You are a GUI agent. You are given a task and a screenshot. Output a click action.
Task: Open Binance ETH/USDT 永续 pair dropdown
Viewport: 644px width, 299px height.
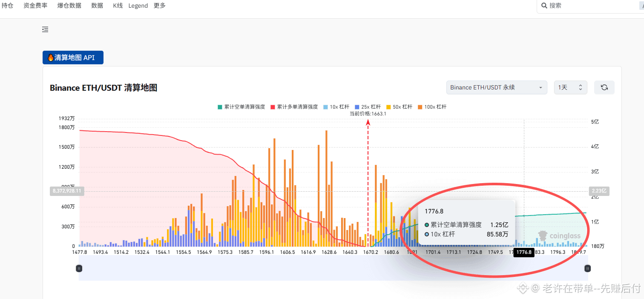[x=497, y=87]
